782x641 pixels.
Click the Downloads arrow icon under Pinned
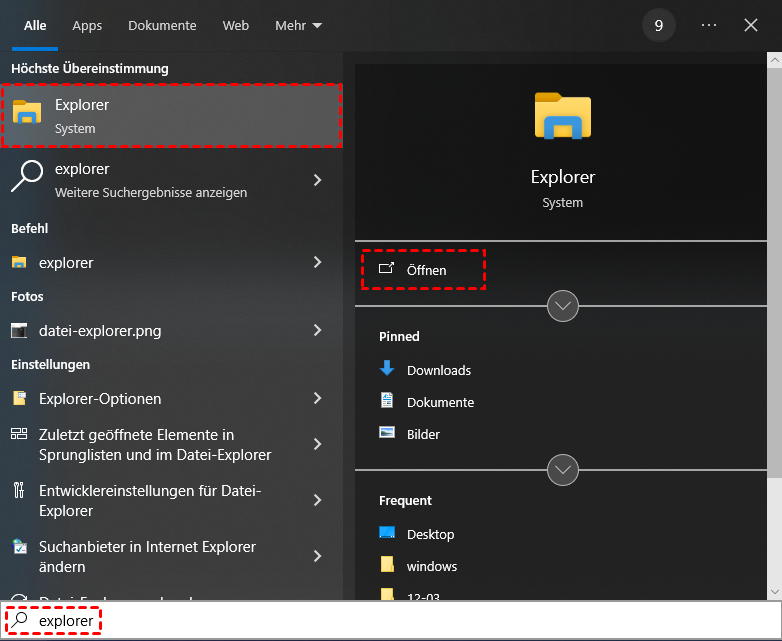pos(388,369)
